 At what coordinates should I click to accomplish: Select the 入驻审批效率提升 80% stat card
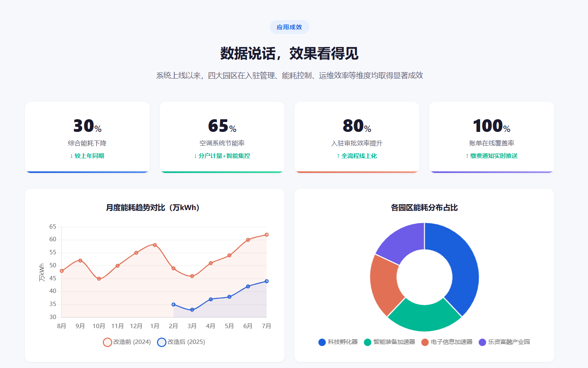pos(357,137)
